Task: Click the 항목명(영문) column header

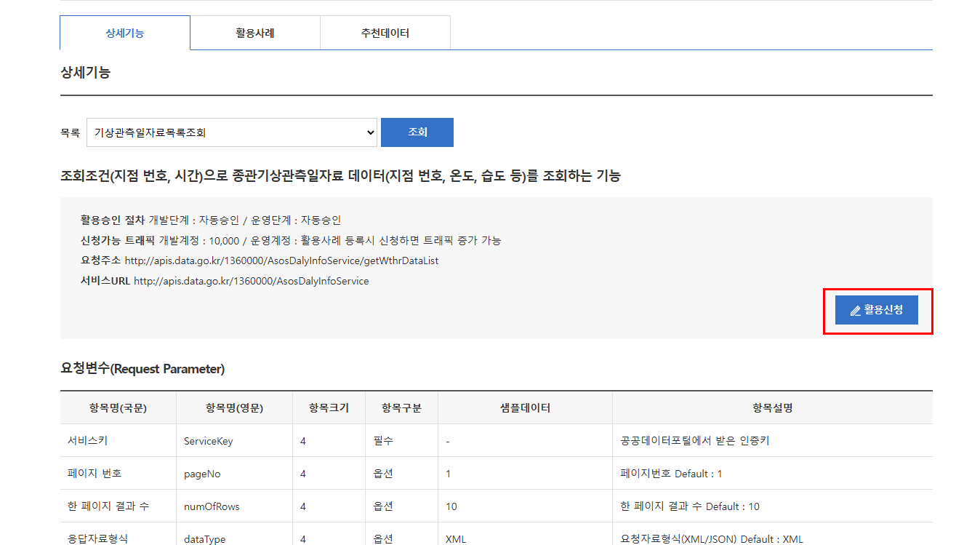Action: (x=234, y=408)
